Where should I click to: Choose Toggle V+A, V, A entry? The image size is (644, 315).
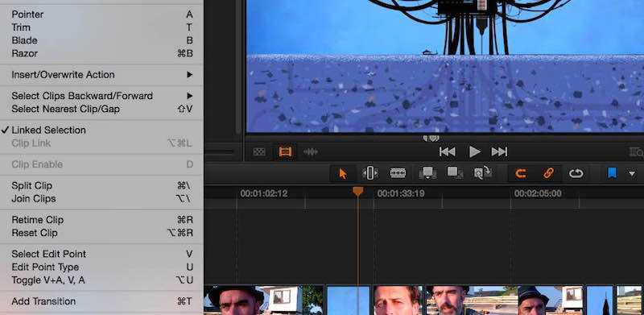point(101,280)
